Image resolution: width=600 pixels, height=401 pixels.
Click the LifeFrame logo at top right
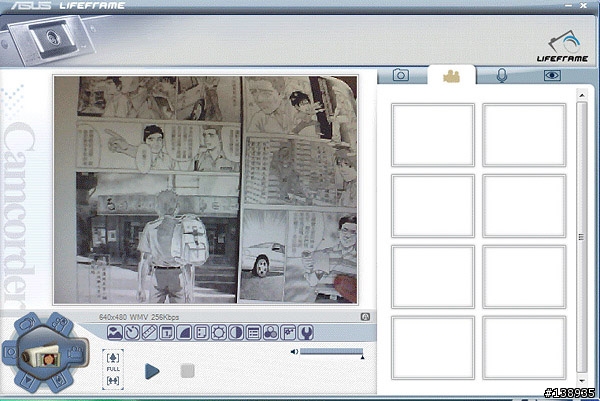562,47
